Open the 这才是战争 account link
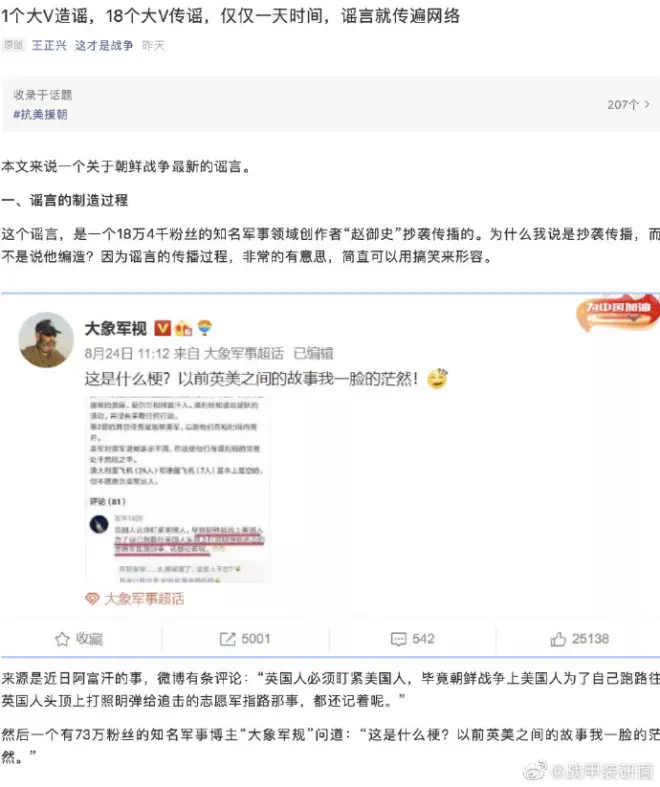This screenshot has height=787, width=660. (104, 46)
